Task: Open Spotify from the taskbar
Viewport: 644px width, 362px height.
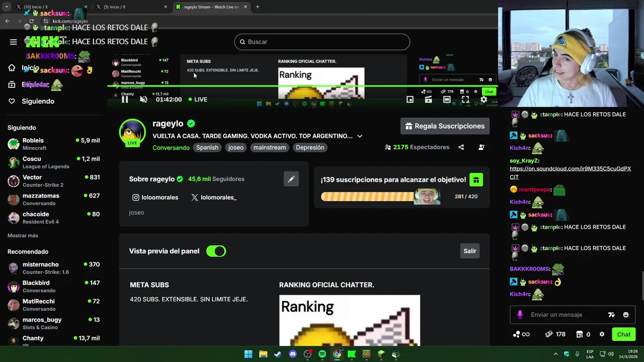Action: [x=322, y=354]
